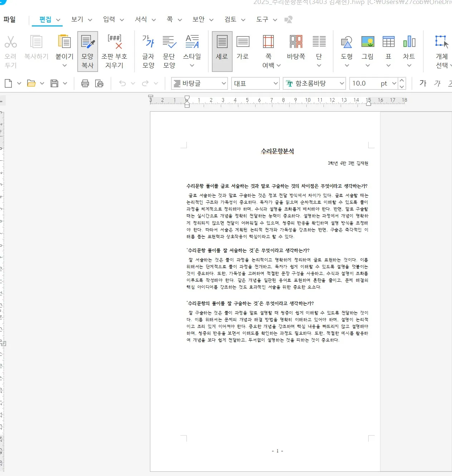Toggle bold 가 formatting button
Screen dimensions: 452x476
click(423, 83)
